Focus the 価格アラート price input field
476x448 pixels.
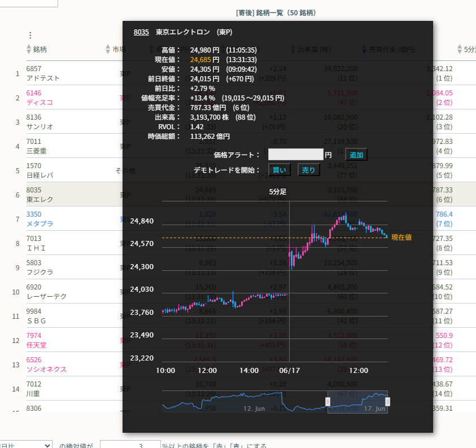[295, 155]
